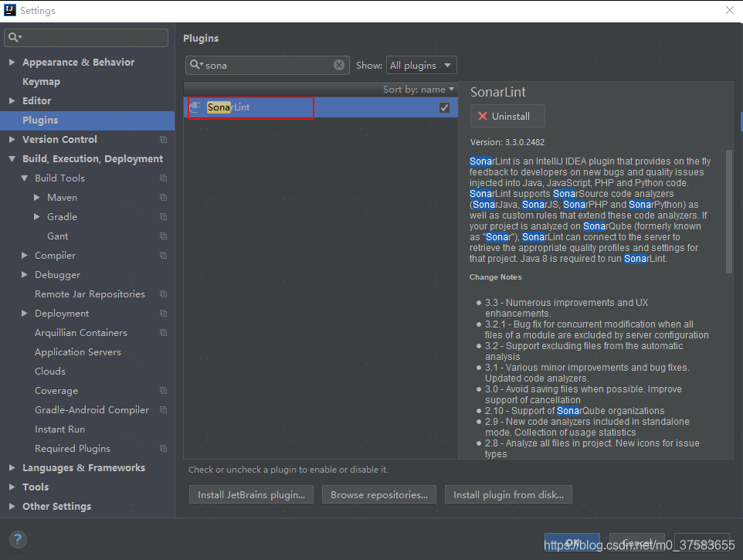The width and height of the screenshot is (743, 560).
Task: Click the Version: 3.3.0.2482 text
Action: [507, 142]
